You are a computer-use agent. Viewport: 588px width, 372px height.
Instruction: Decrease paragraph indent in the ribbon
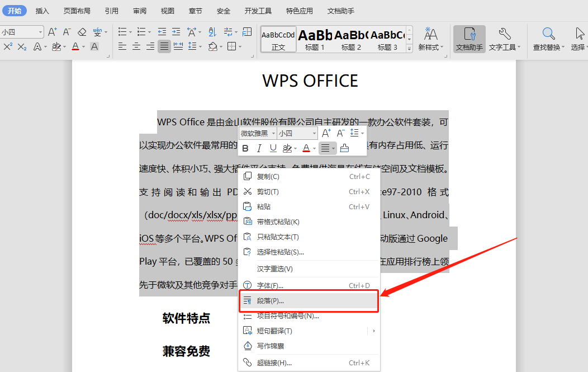[x=162, y=32]
